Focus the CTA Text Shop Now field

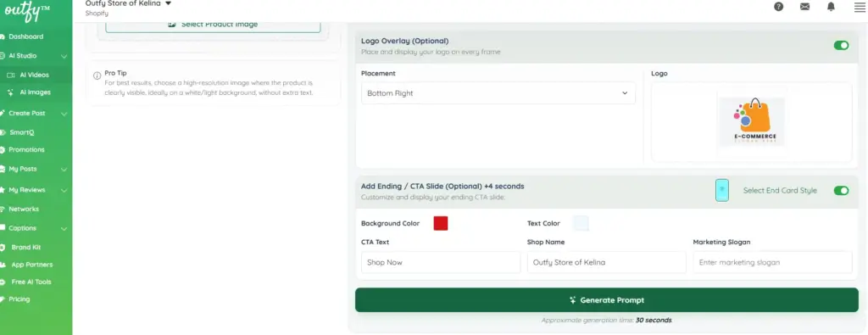[441, 262]
